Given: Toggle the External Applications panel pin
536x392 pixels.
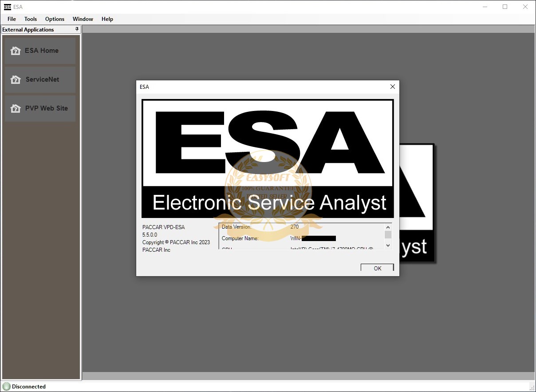Looking at the screenshot, I should click(x=77, y=29).
